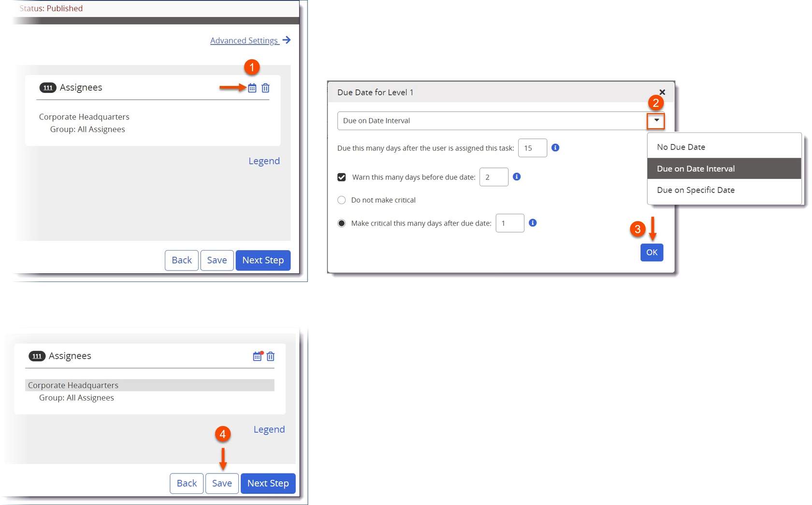
Task: Click the Due on Date Interval combo box
Action: (491, 121)
